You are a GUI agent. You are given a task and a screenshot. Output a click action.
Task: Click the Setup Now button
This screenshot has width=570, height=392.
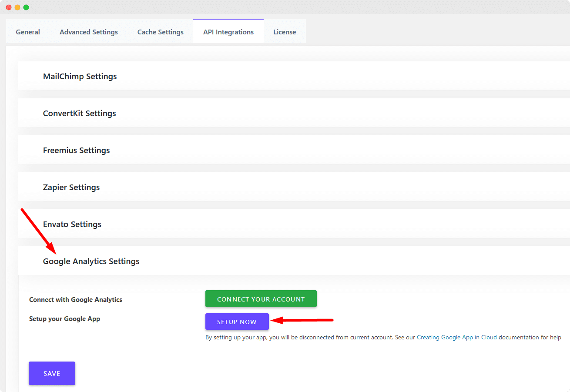click(237, 322)
